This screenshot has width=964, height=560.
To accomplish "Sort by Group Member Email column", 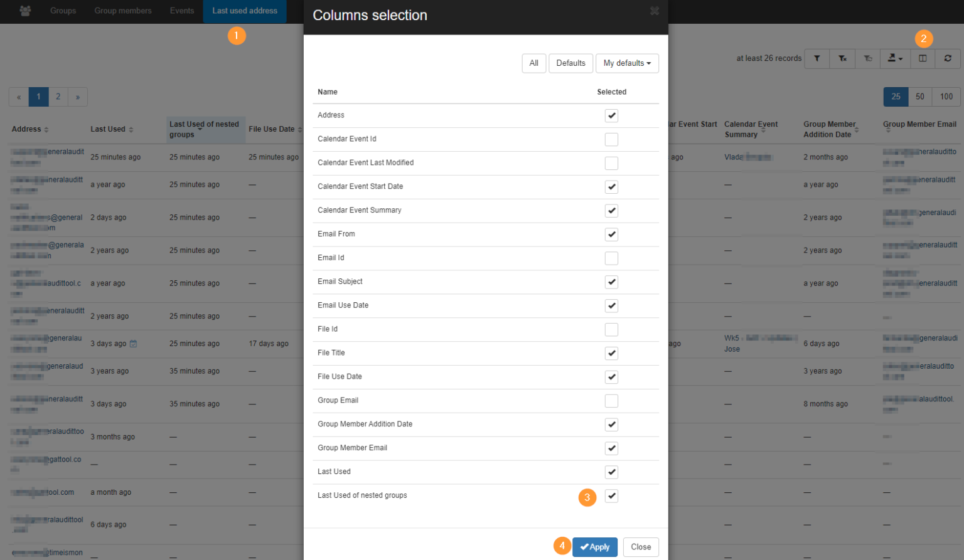I will pos(887,130).
